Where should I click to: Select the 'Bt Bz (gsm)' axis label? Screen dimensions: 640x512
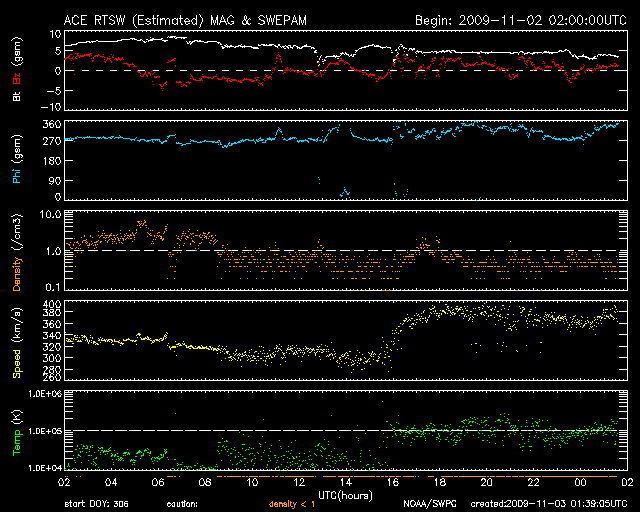(x=17, y=69)
